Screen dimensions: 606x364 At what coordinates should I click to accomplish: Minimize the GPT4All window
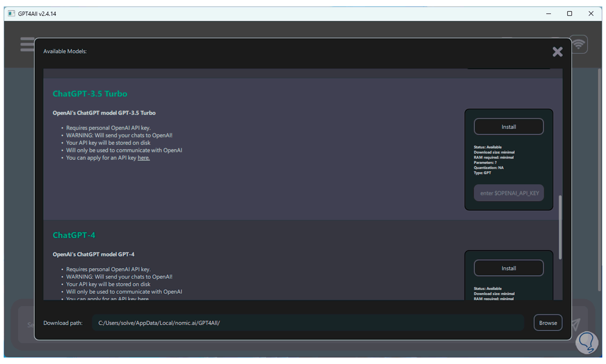(549, 14)
